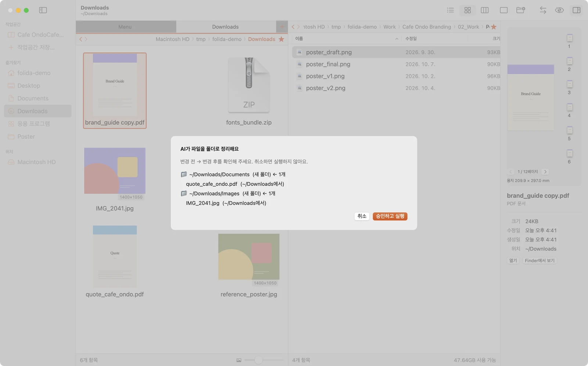Viewport: 588px width, 366px height.
Task: Go back in the left pane
Action: [81, 39]
